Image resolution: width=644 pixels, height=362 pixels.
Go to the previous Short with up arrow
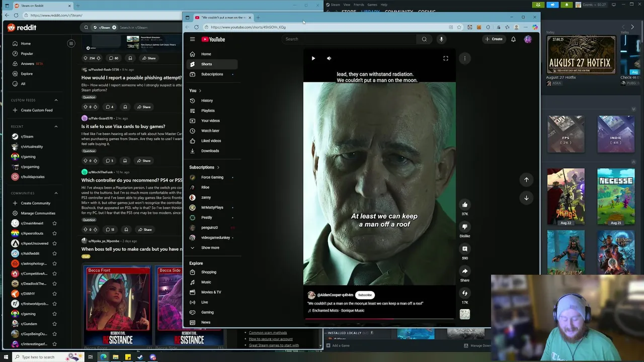(526, 179)
